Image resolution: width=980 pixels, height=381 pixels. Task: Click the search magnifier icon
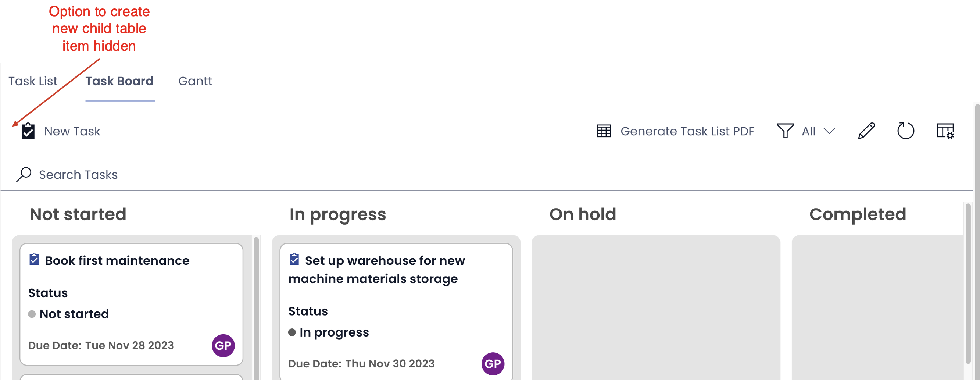pos(24,175)
